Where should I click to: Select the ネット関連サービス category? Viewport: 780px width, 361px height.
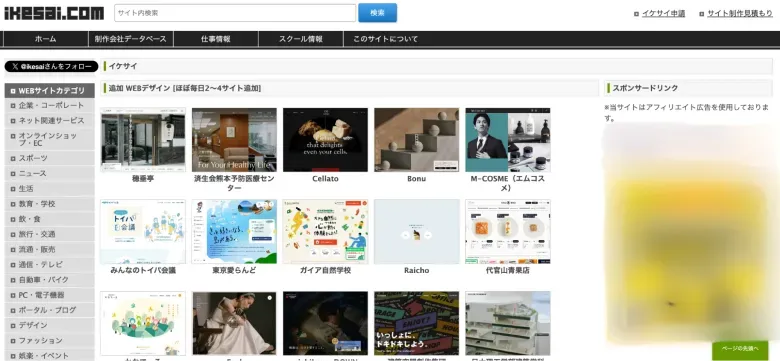[50, 120]
